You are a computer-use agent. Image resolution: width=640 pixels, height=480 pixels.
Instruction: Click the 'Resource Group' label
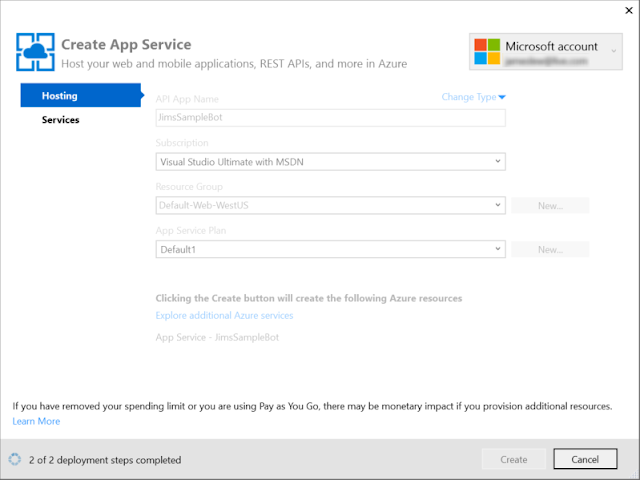(189, 187)
